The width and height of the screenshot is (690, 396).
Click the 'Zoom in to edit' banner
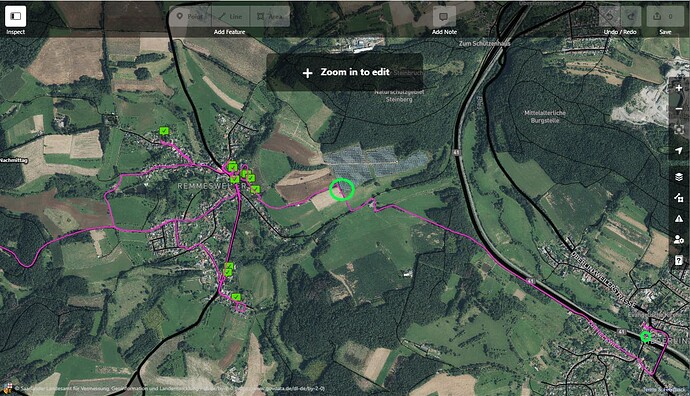[345, 72]
